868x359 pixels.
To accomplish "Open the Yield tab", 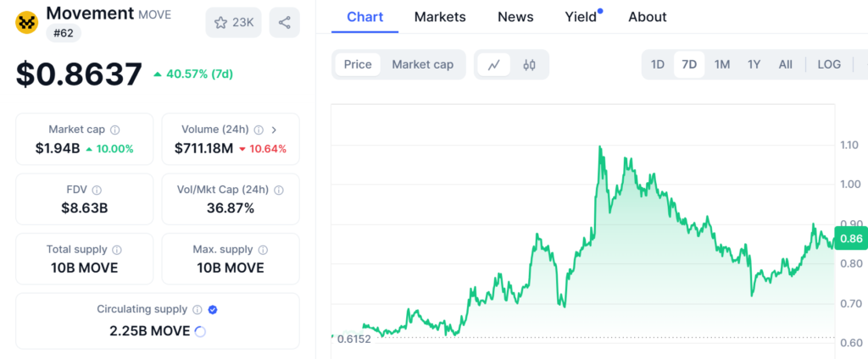I will pos(581,17).
